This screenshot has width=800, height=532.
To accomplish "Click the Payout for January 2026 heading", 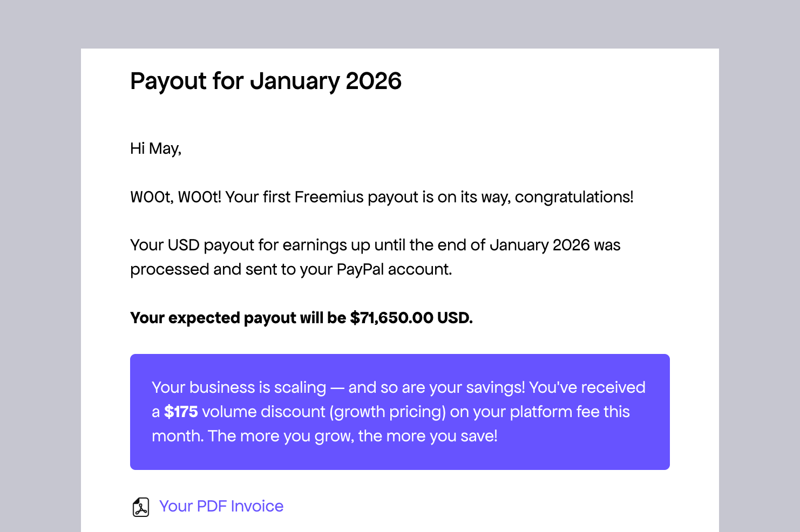I will (266, 81).
